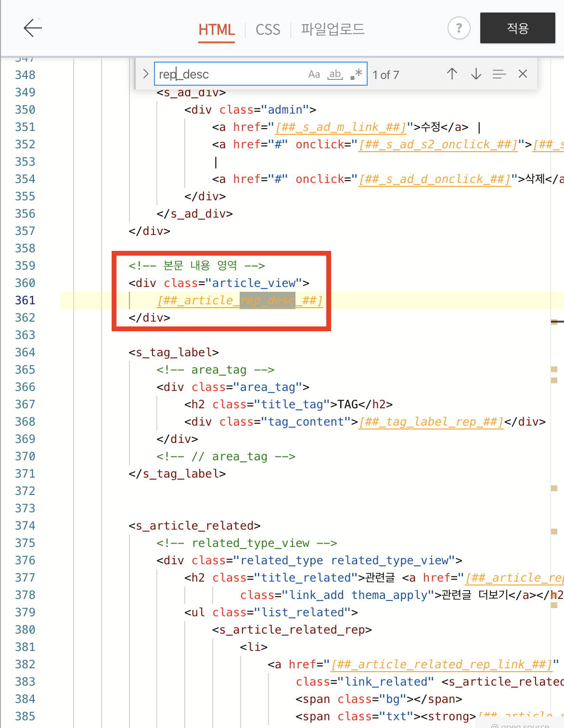Click line number 374 in gutter
Image resolution: width=564 pixels, height=728 pixels.
click(x=25, y=526)
